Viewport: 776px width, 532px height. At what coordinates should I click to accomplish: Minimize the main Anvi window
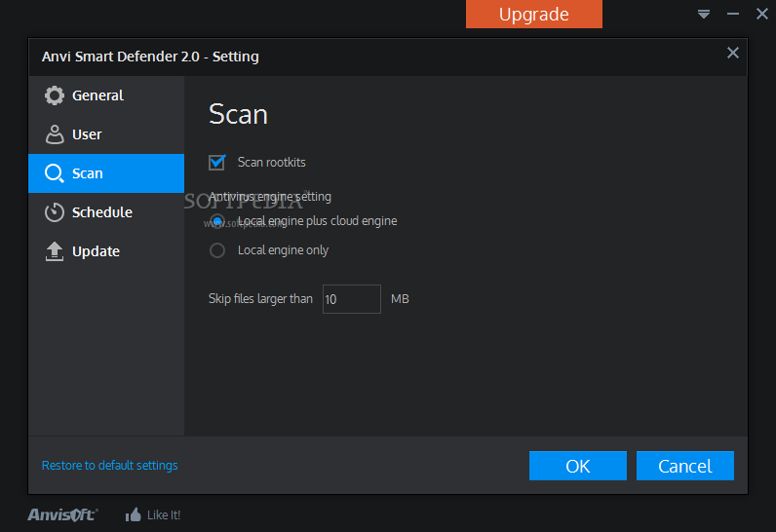tap(733, 14)
